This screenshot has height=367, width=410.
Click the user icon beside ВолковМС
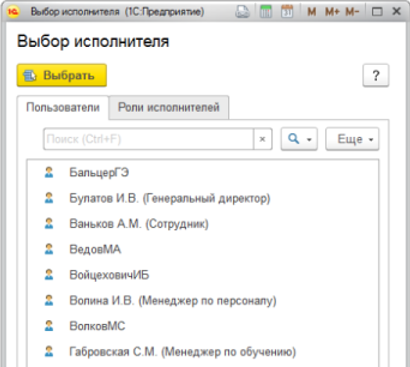[x=49, y=326]
